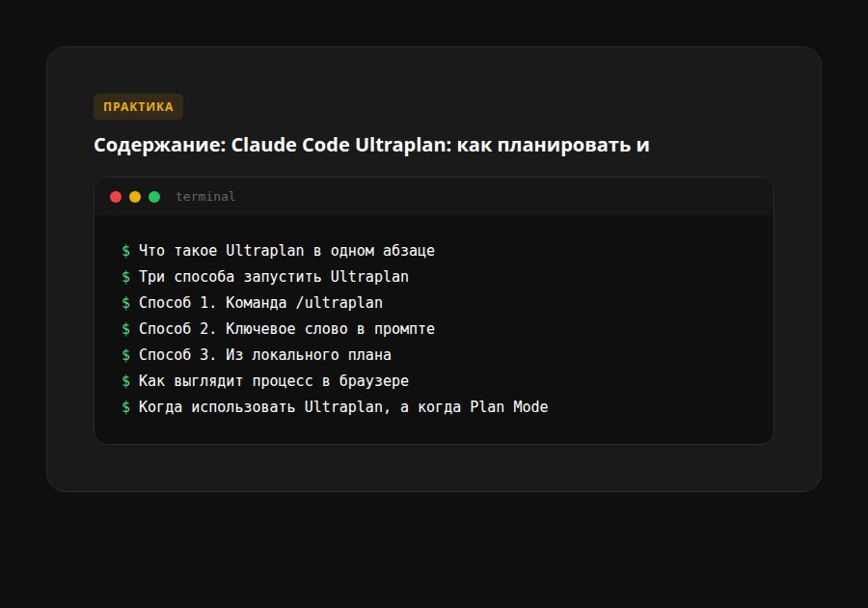The width and height of the screenshot is (868, 608).
Task: Click the $ prompt before 'Способ 1'
Action: click(125, 302)
